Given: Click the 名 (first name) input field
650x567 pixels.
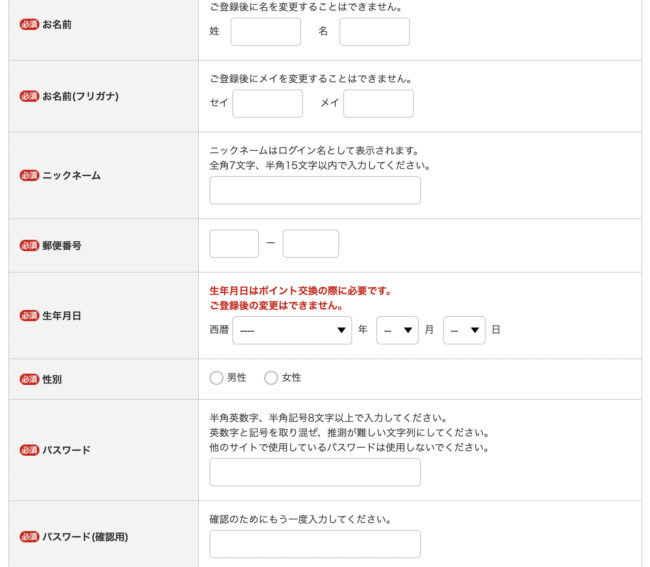Looking at the screenshot, I should click(x=374, y=32).
